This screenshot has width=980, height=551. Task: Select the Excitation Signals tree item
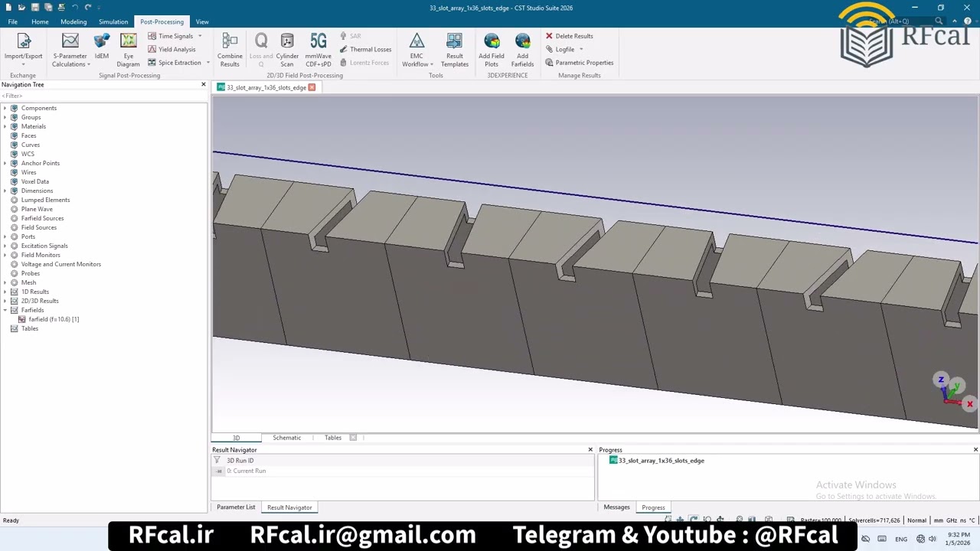(x=44, y=246)
